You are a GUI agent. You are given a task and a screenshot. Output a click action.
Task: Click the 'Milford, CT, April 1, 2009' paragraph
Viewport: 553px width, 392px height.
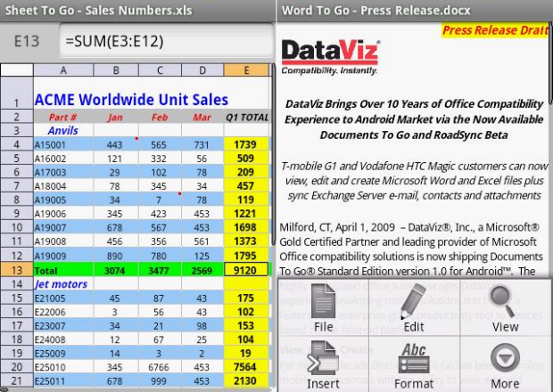click(x=412, y=249)
